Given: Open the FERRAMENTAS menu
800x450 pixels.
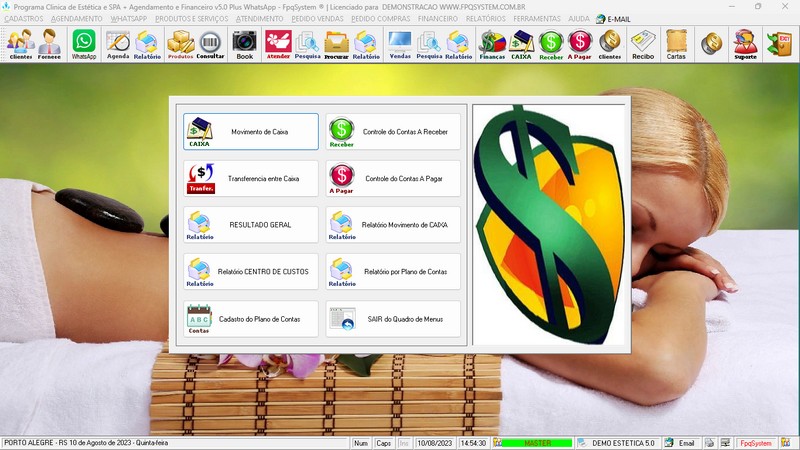Looking at the screenshot, I should point(537,18).
